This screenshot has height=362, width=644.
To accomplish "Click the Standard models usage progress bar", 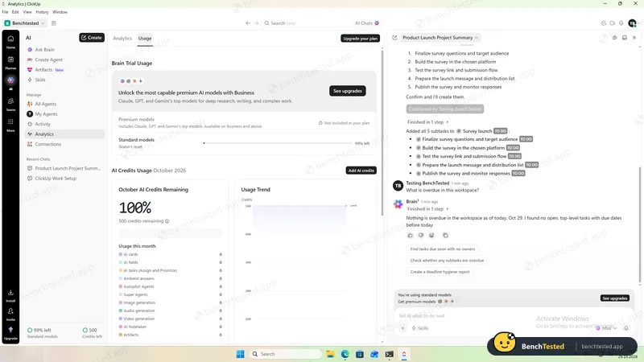I will point(278,143).
